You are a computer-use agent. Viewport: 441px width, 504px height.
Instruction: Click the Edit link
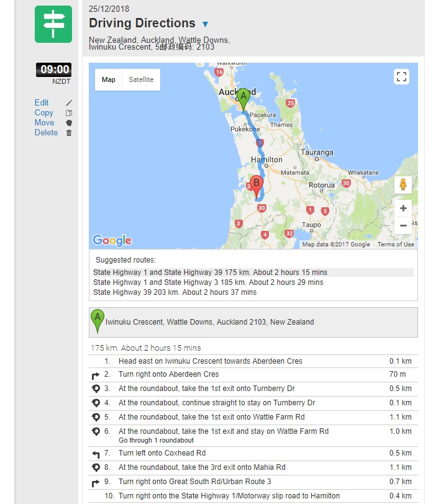pos(42,102)
